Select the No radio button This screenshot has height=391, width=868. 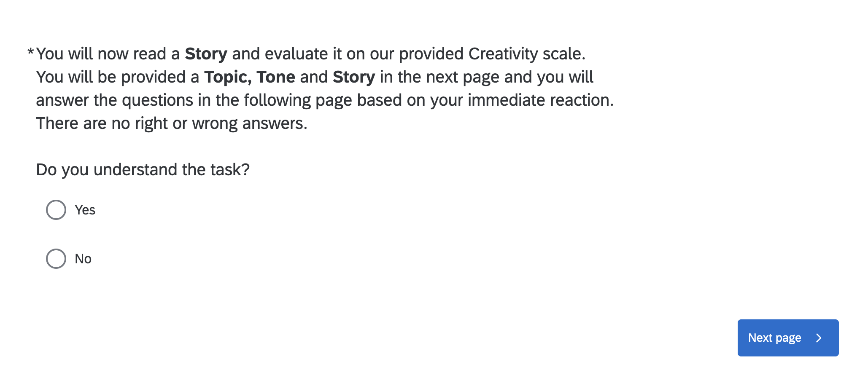(x=56, y=259)
